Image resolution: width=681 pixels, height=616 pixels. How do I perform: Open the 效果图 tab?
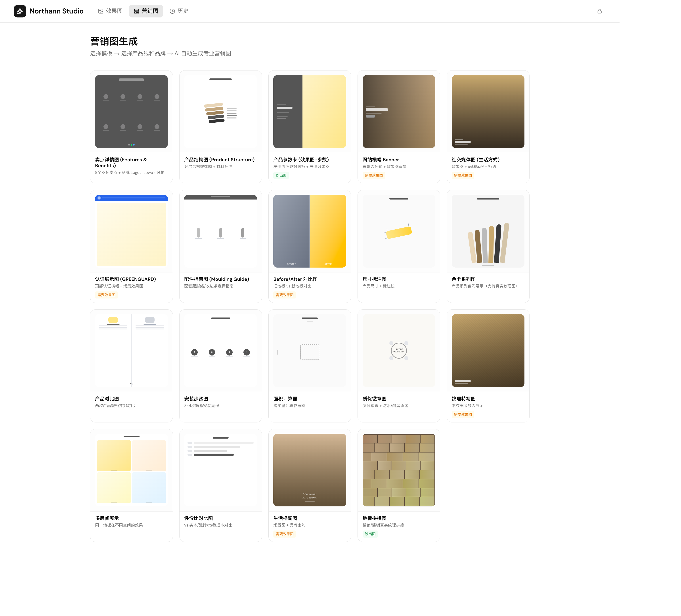[110, 11]
